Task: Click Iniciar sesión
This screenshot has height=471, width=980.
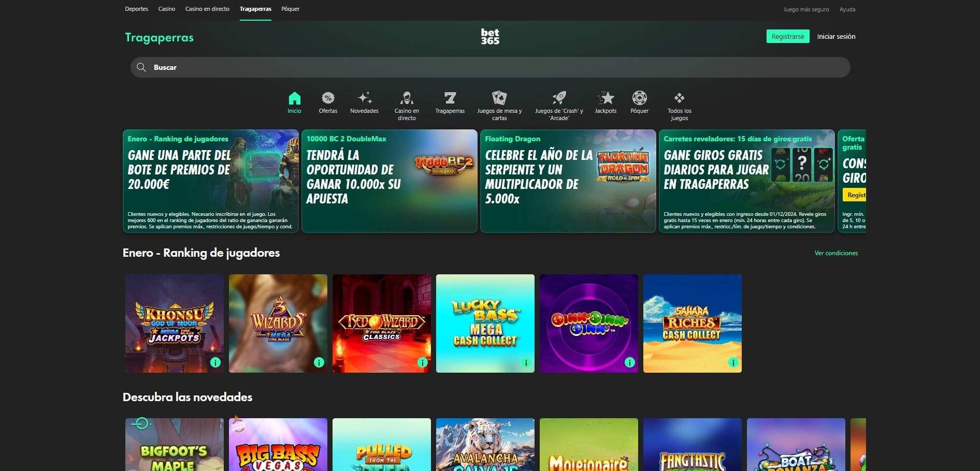Action: pyautogui.click(x=836, y=36)
